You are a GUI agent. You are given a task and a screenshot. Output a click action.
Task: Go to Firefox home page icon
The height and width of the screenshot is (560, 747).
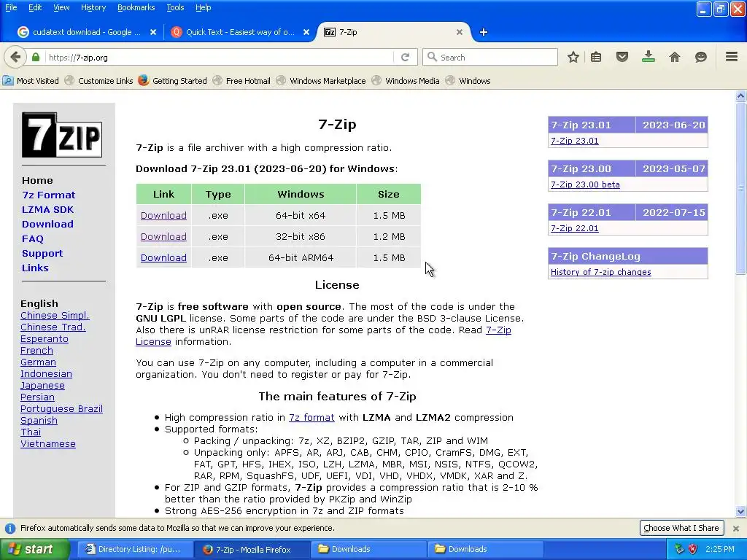(675, 57)
